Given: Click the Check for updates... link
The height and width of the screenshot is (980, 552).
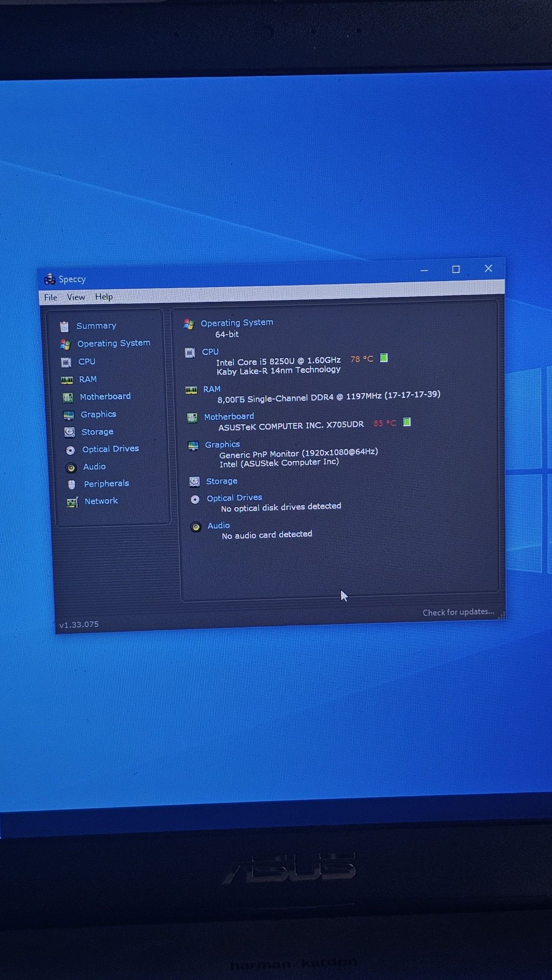Looking at the screenshot, I should coord(458,612).
